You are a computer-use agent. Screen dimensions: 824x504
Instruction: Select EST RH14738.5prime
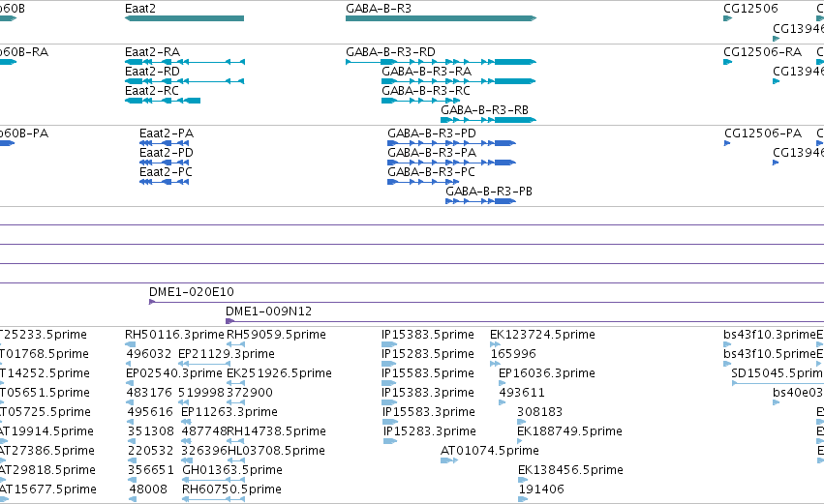pyautogui.click(x=276, y=431)
